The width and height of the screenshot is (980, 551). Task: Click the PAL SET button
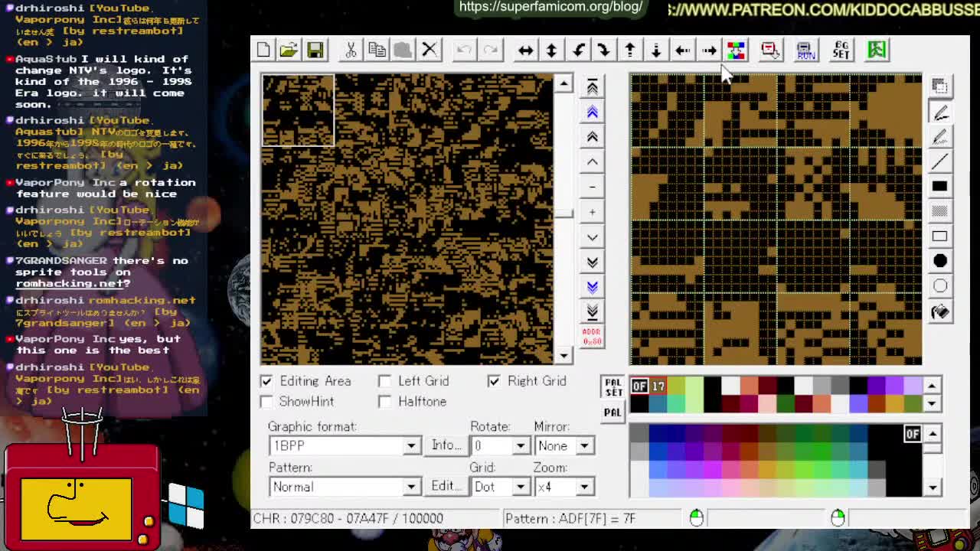tap(613, 387)
